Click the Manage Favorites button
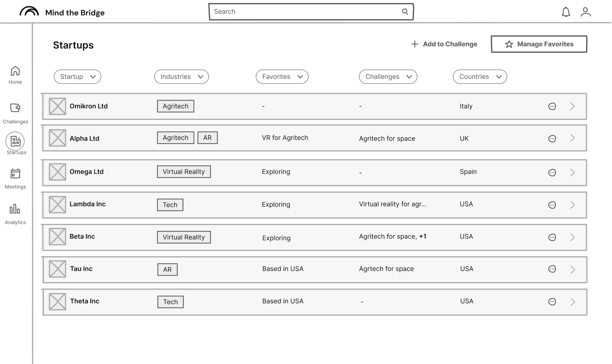 [x=539, y=44]
